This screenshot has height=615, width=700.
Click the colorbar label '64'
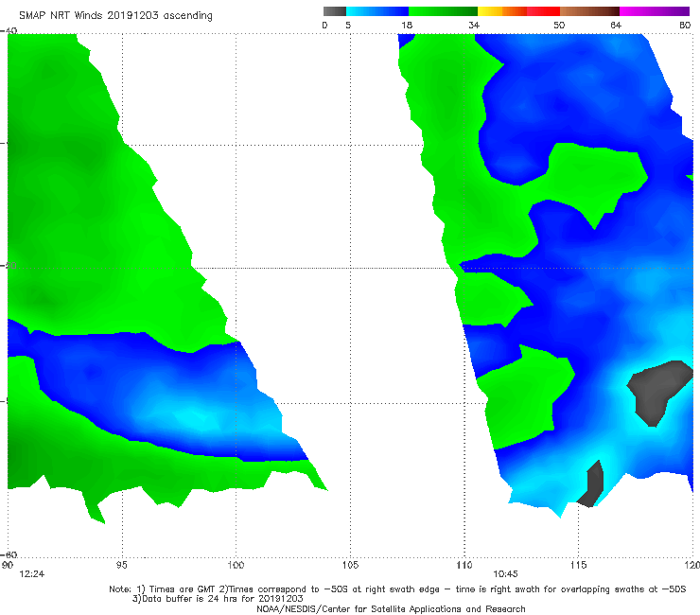(x=616, y=26)
